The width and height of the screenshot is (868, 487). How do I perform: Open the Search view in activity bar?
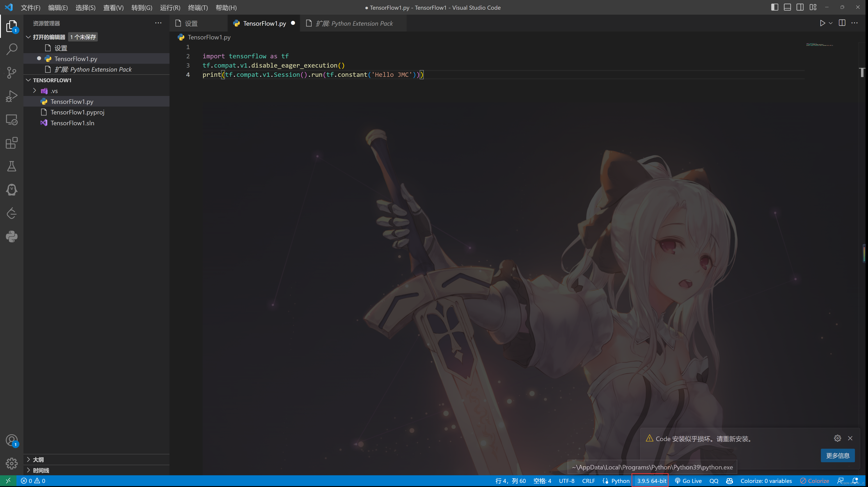pyautogui.click(x=12, y=49)
